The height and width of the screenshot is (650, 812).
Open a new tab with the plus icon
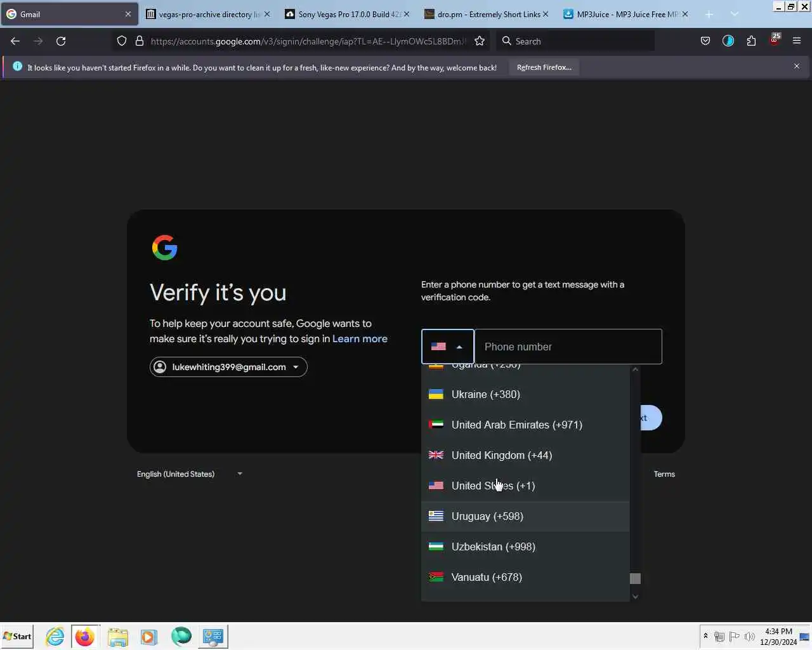coord(709,14)
